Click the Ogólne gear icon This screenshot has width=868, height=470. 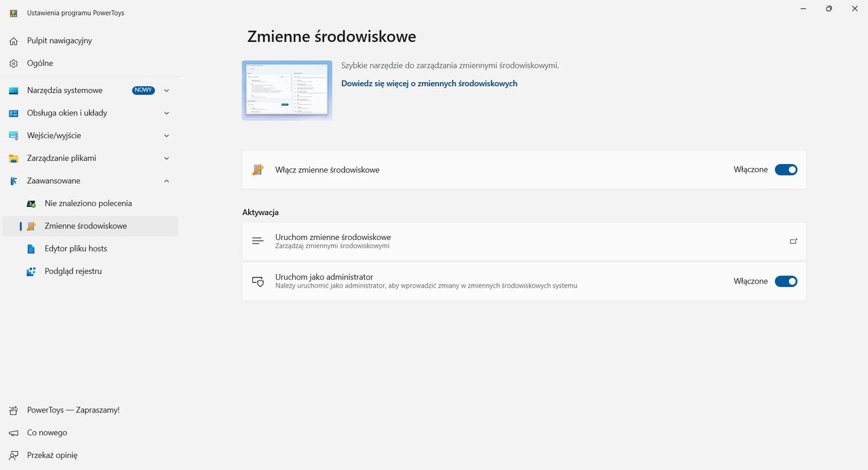pyautogui.click(x=14, y=63)
